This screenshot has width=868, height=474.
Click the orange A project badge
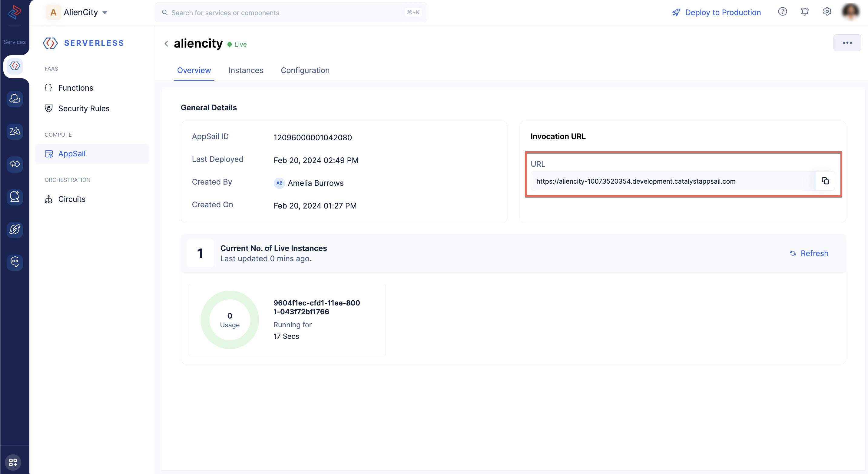53,12
